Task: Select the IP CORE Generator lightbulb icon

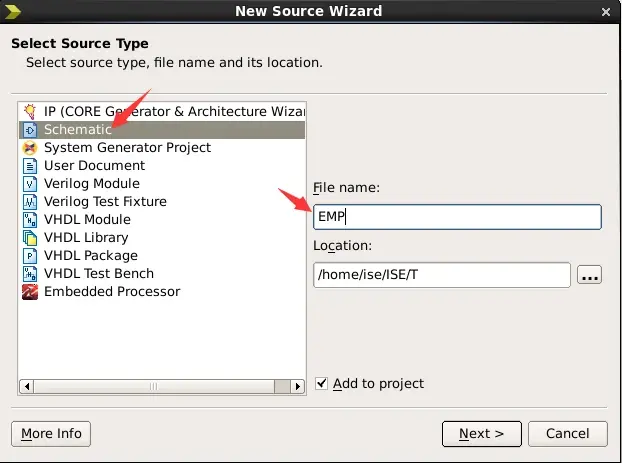Action: (x=30, y=111)
